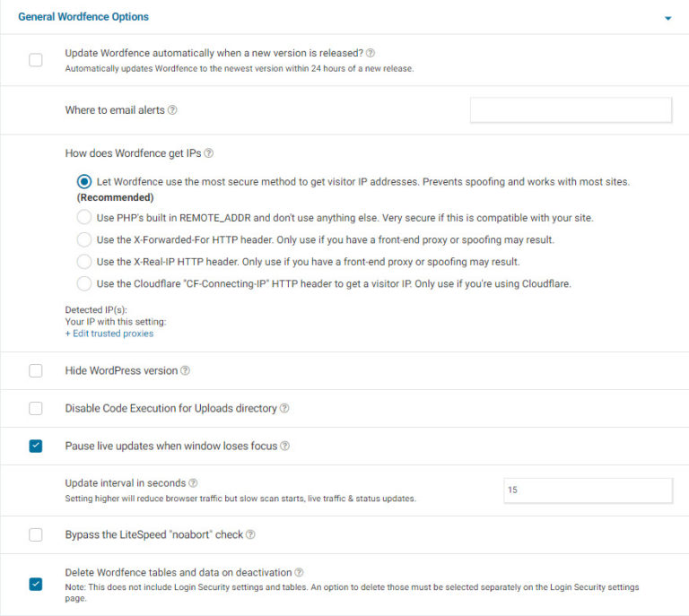
Task: Click help icon beside Pause live updates
Action: [285, 446]
